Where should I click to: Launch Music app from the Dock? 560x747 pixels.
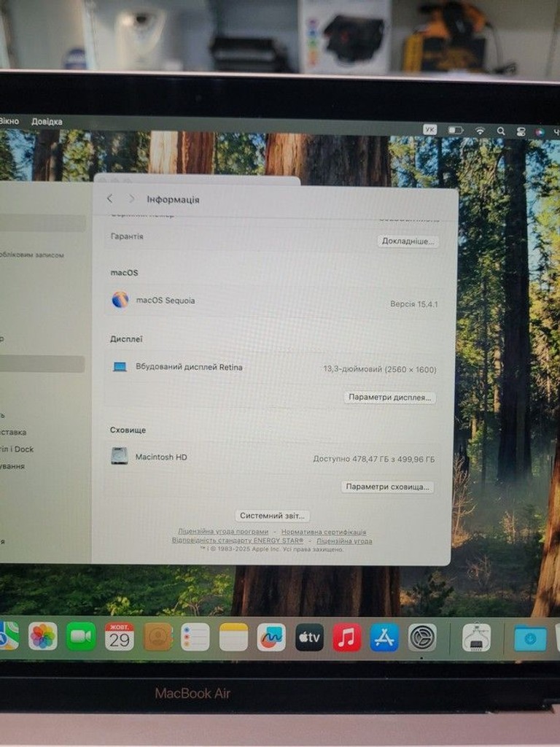point(346,638)
